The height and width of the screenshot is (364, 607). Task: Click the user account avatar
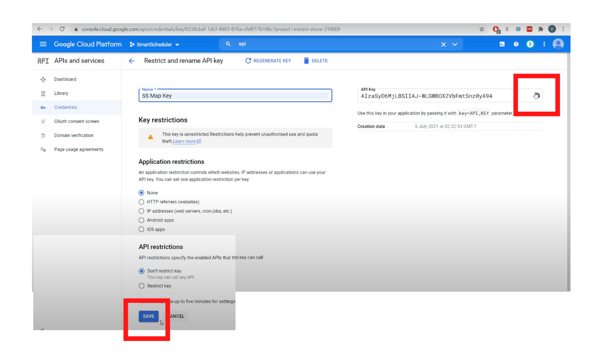coord(558,44)
